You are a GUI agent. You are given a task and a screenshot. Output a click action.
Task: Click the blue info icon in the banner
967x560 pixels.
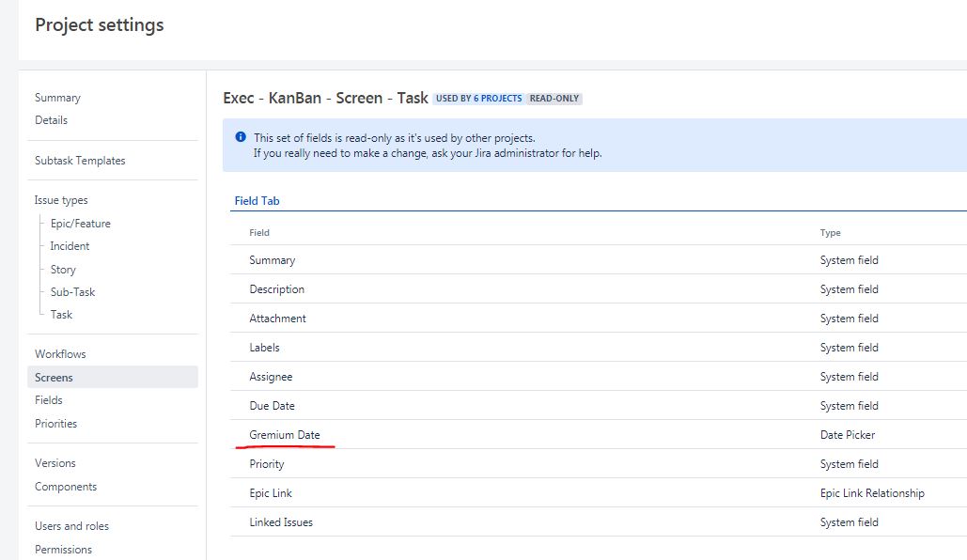tap(241, 137)
